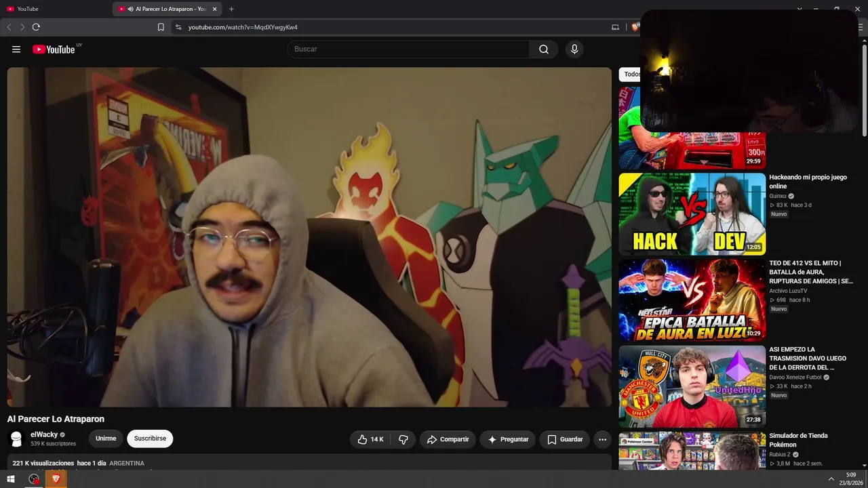The image size is (868, 488).
Task: Click the '539 K suscriptores' text
Action: [x=53, y=444]
